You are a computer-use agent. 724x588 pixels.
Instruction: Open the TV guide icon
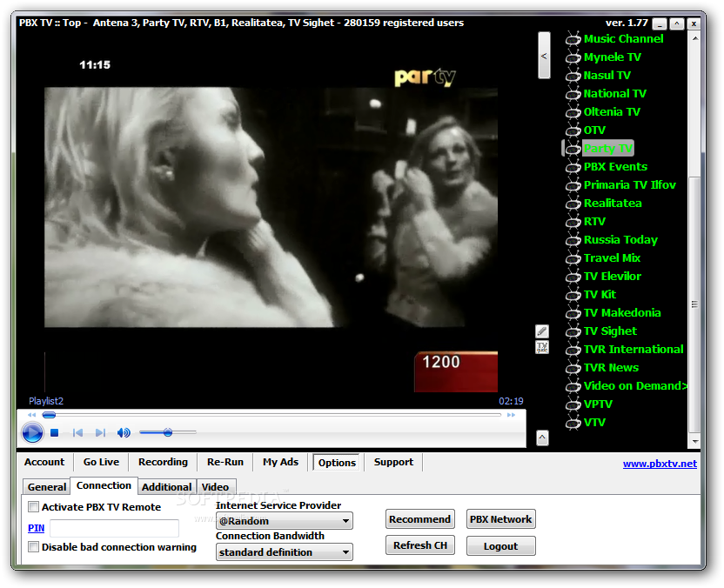[542, 347]
